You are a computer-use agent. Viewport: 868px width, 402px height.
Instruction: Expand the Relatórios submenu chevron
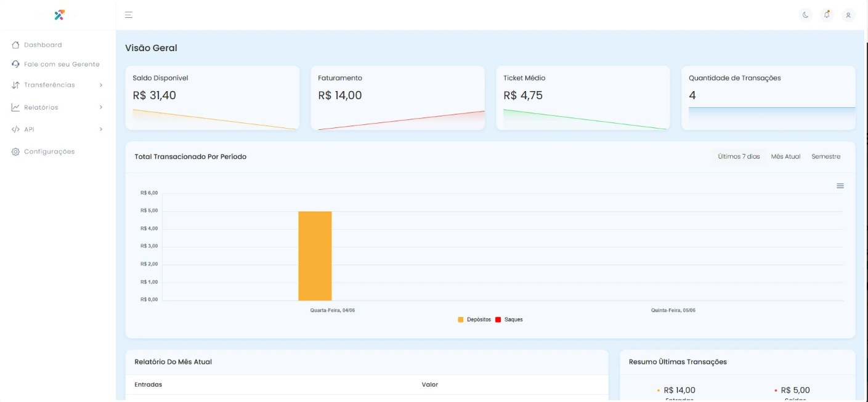(100, 107)
